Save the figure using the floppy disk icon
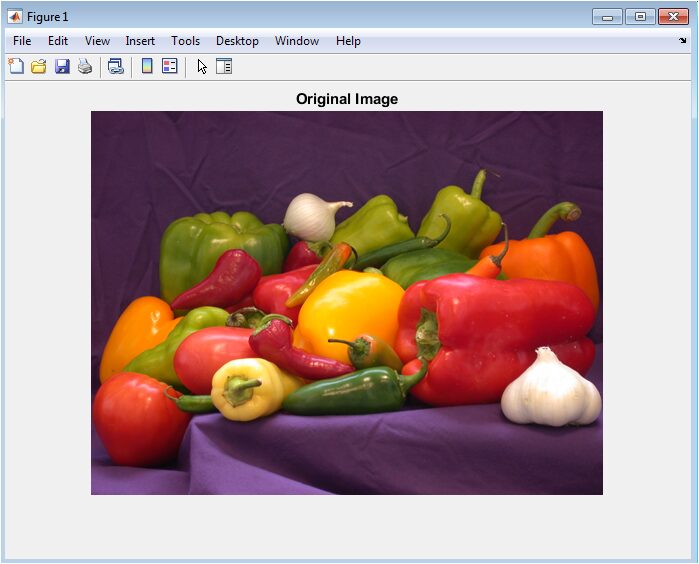Image resolution: width=699 pixels, height=564 pixels. pyautogui.click(x=62, y=67)
